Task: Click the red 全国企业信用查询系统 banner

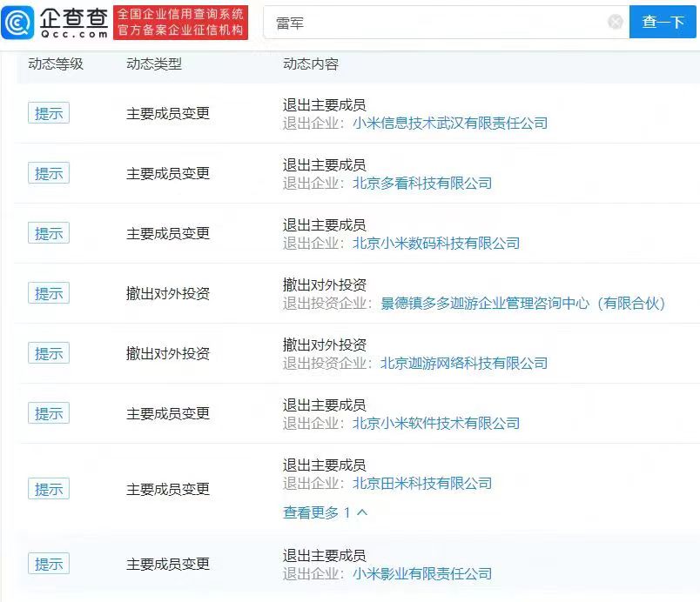Action: [x=181, y=23]
